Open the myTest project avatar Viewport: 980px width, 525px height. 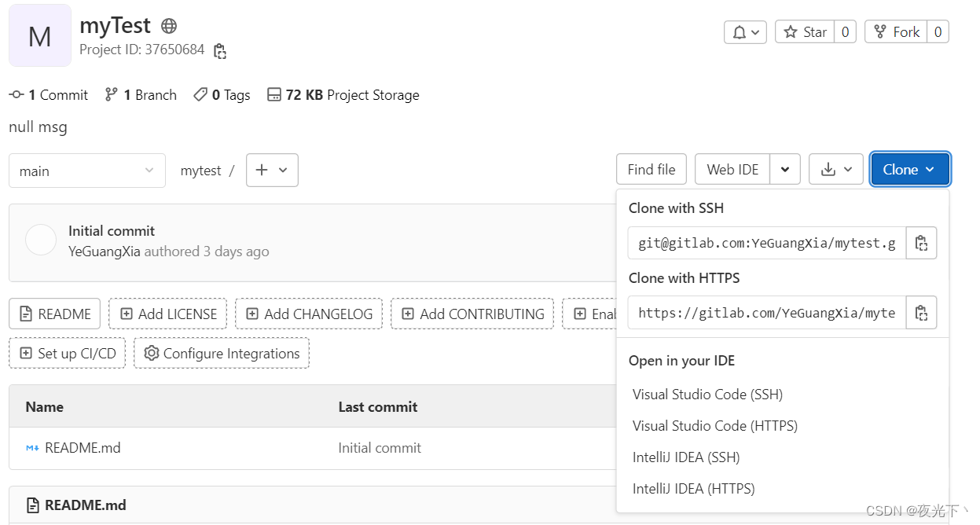(40, 35)
